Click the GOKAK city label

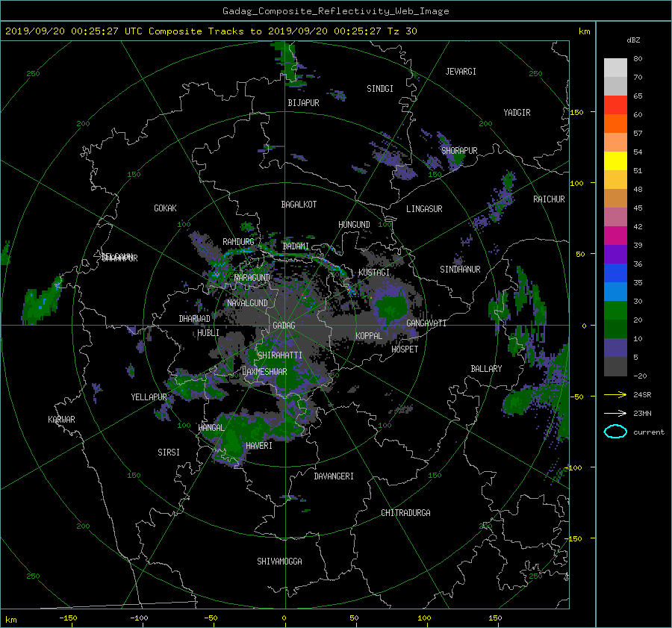coord(166,208)
